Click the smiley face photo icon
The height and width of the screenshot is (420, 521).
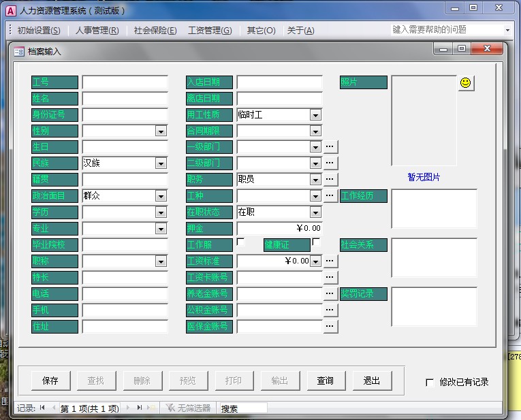coord(466,83)
